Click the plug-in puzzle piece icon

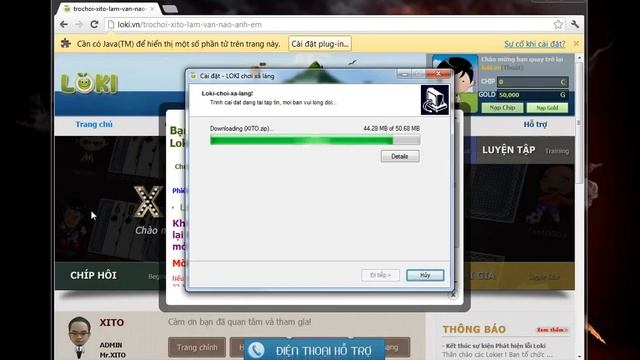(x=66, y=43)
